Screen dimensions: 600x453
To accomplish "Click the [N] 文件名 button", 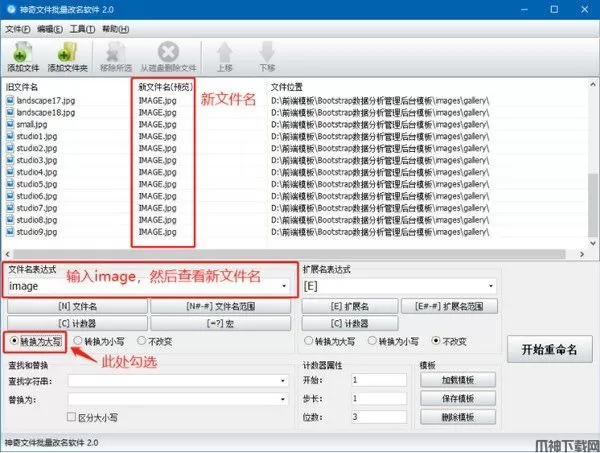I will pyautogui.click(x=77, y=306).
